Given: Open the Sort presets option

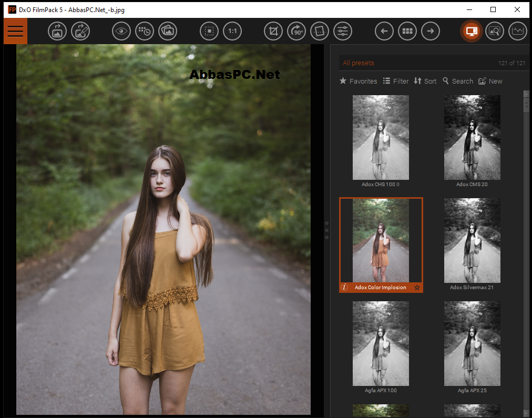Looking at the screenshot, I should (425, 81).
